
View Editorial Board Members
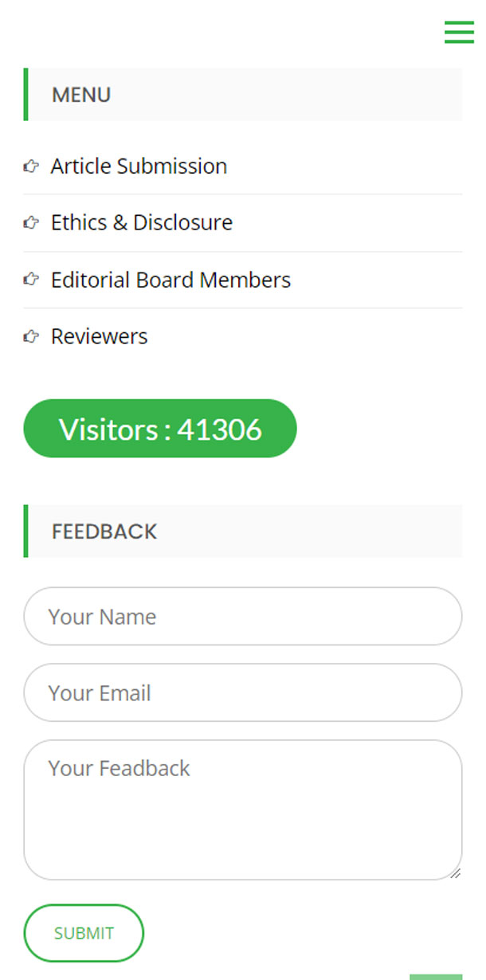point(170,280)
